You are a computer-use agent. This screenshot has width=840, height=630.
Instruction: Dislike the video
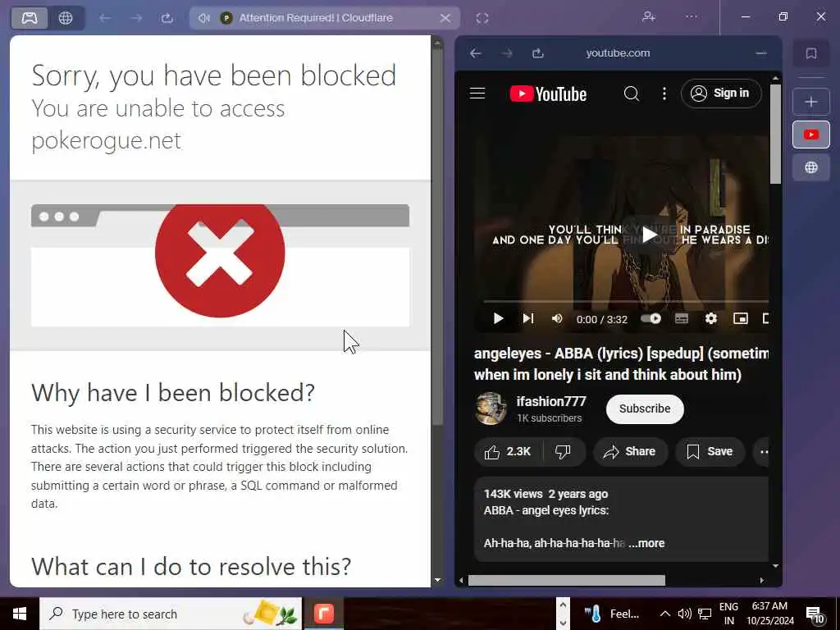[x=563, y=452]
